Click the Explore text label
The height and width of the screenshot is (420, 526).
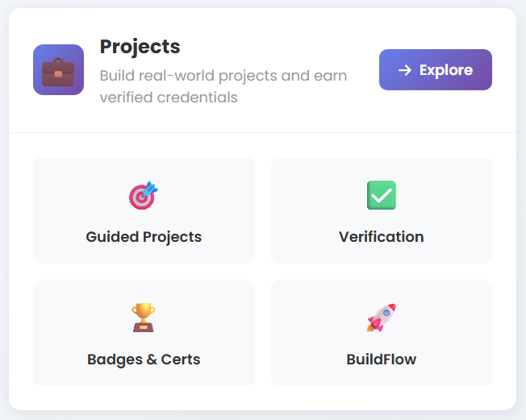pos(446,70)
